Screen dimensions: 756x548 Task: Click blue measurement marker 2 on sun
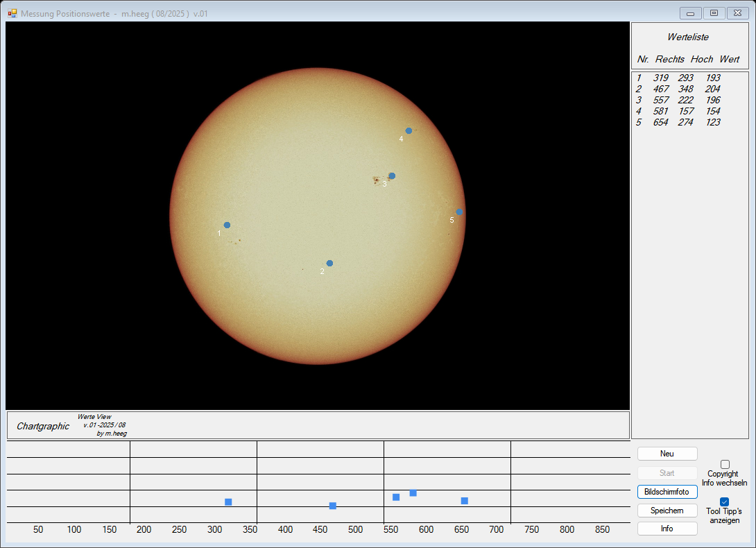coord(329,263)
